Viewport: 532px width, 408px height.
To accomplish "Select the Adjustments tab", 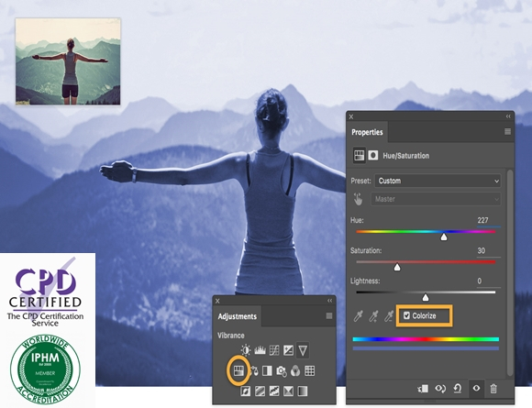I will [238, 316].
